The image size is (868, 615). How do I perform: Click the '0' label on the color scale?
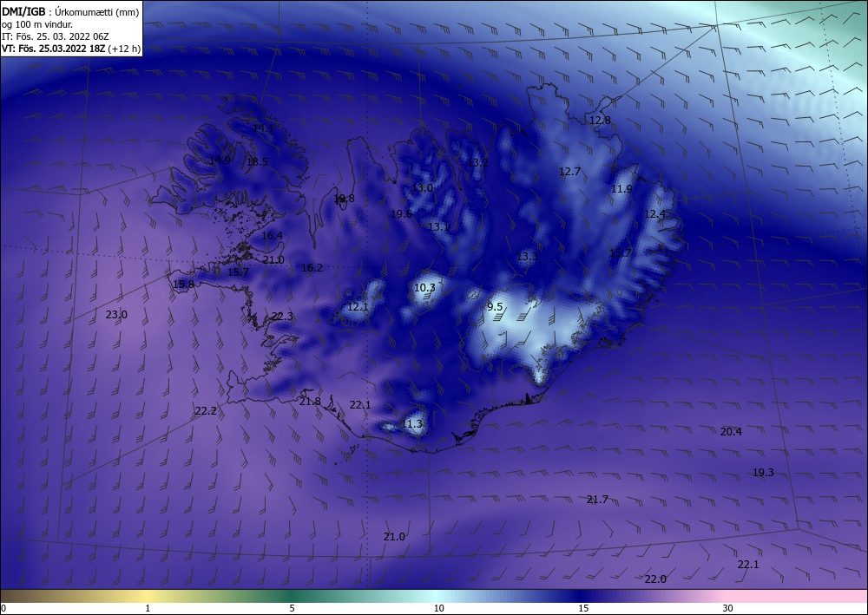3,609
